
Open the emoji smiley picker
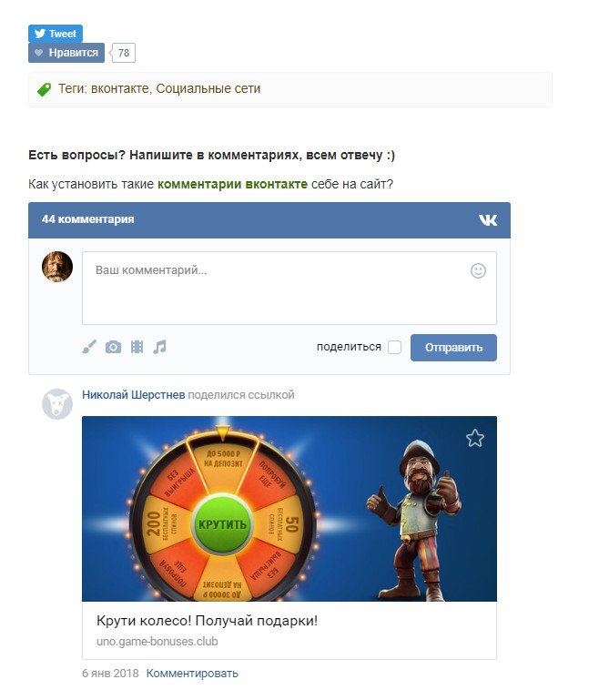[x=478, y=270]
